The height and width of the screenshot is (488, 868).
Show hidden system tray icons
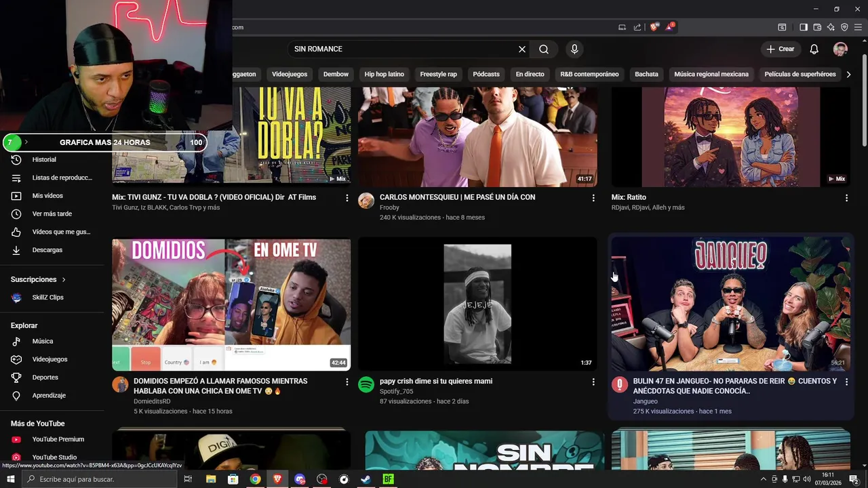764,479
